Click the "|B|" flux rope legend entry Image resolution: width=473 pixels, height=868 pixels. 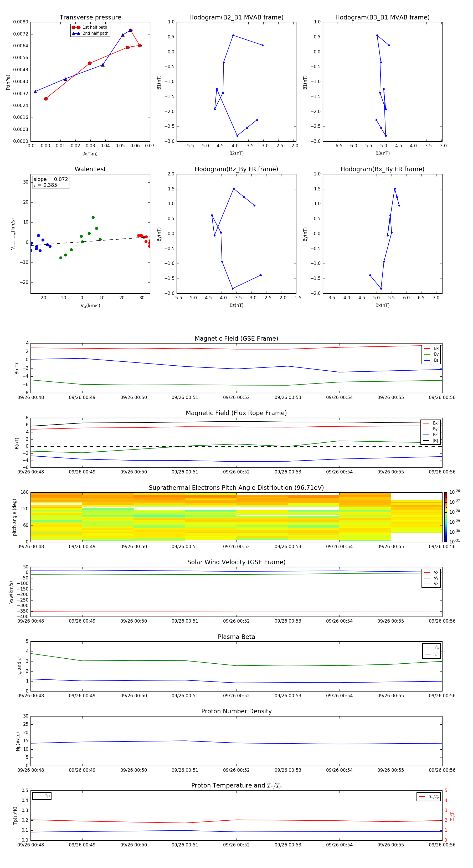pos(431,441)
